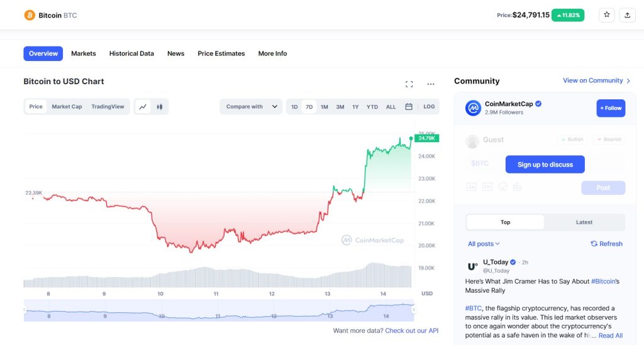644x345 pixels.
Task: Toggle LOG scale on chart
Action: (x=429, y=107)
